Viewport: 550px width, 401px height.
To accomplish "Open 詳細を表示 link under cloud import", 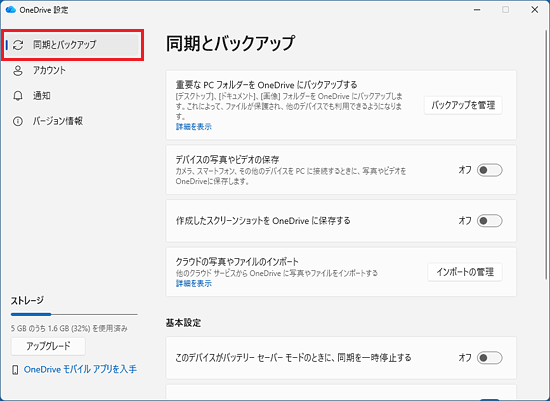I will 194,283.
